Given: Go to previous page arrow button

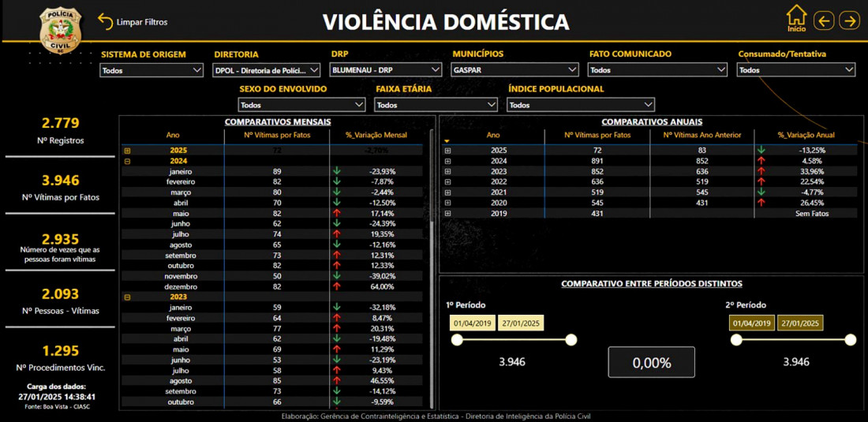Looking at the screenshot, I should 824,21.
